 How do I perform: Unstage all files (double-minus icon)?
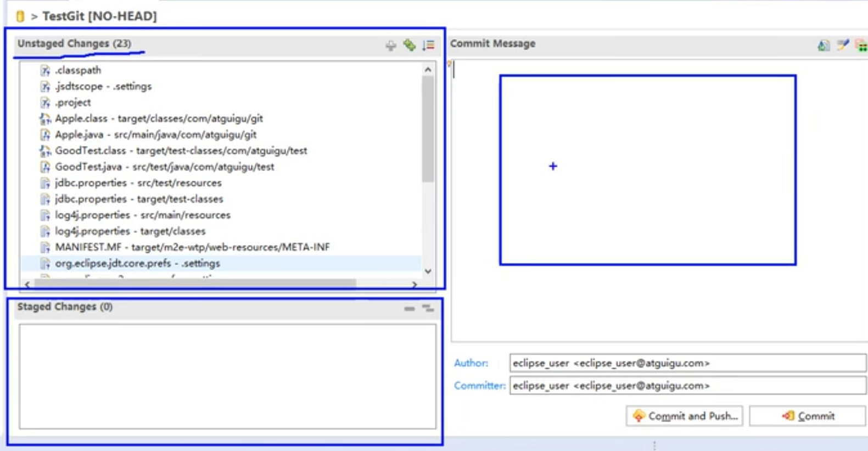point(428,308)
